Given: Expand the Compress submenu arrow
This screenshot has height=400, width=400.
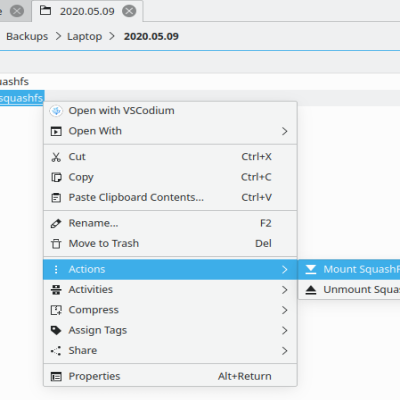Looking at the screenshot, I should [284, 310].
